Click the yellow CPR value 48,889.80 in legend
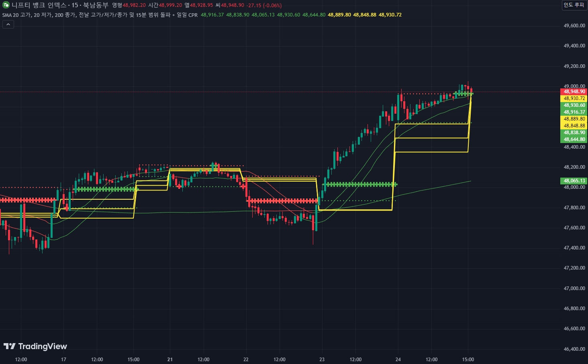The height and width of the screenshot is (364, 588). pyautogui.click(x=339, y=15)
